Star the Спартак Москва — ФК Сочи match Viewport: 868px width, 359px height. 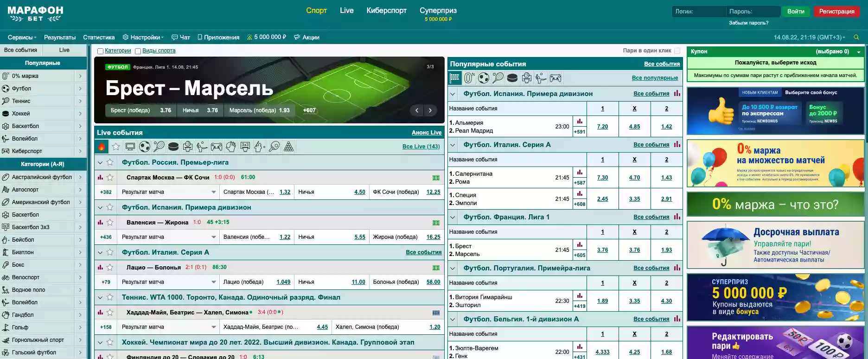click(x=110, y=177)
